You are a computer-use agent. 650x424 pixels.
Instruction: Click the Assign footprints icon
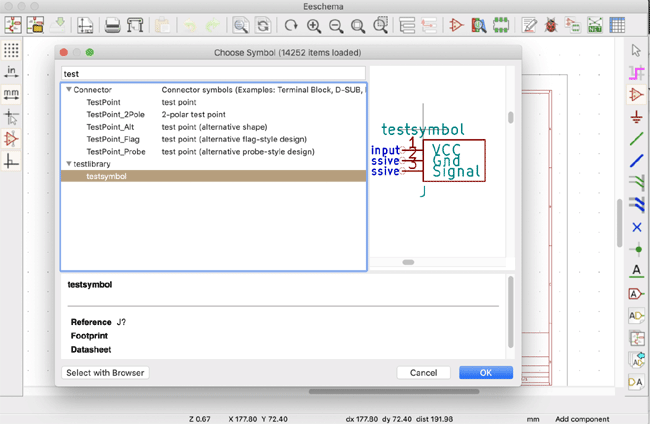coord(573,25)
